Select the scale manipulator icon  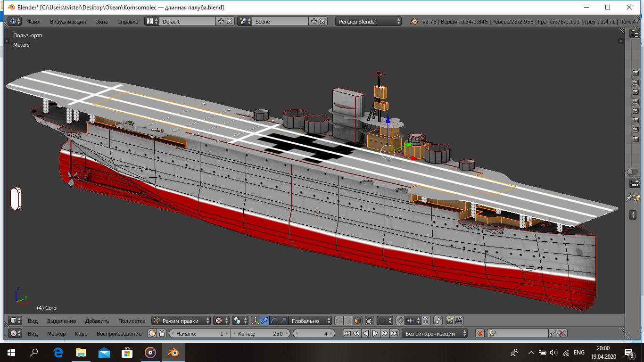[x=283, y=321]
